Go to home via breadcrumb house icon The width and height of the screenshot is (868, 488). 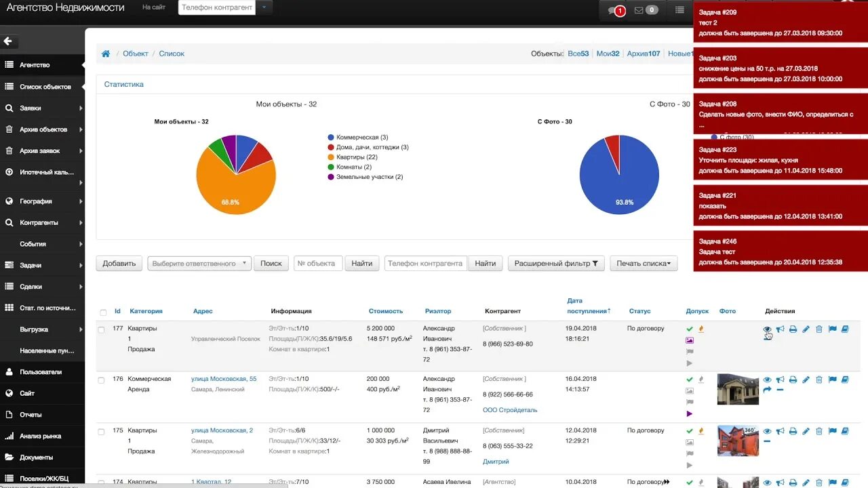pyautogui.click(x=106, y=54)
